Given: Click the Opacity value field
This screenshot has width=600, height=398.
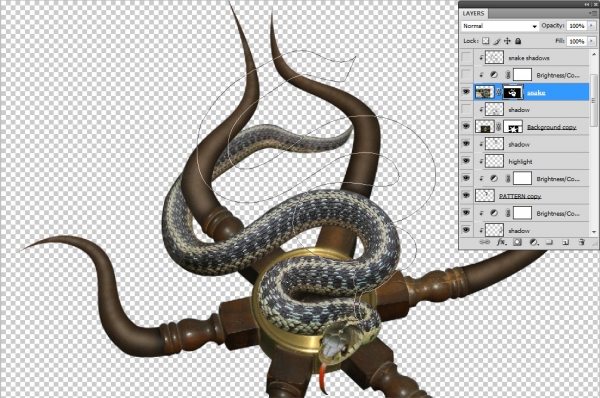Looking at the screenshot, I should (x=577, y=26).
